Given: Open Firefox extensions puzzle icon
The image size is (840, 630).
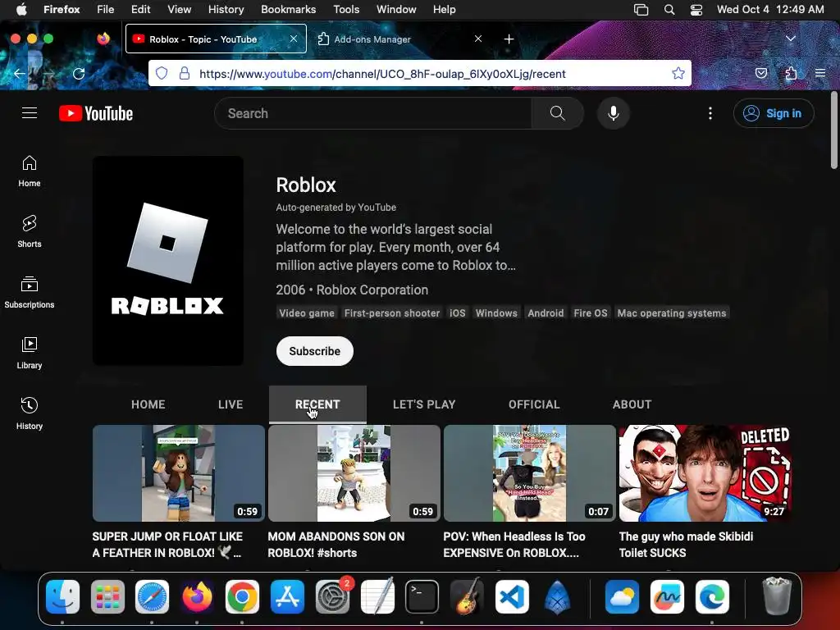Looking at the screenshot, I should pos(791,73).
